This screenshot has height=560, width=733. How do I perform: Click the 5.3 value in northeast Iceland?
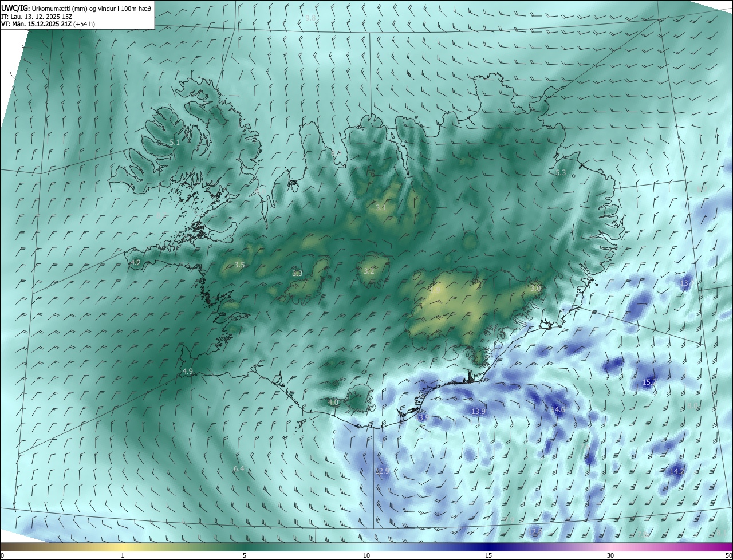[561, 172]
